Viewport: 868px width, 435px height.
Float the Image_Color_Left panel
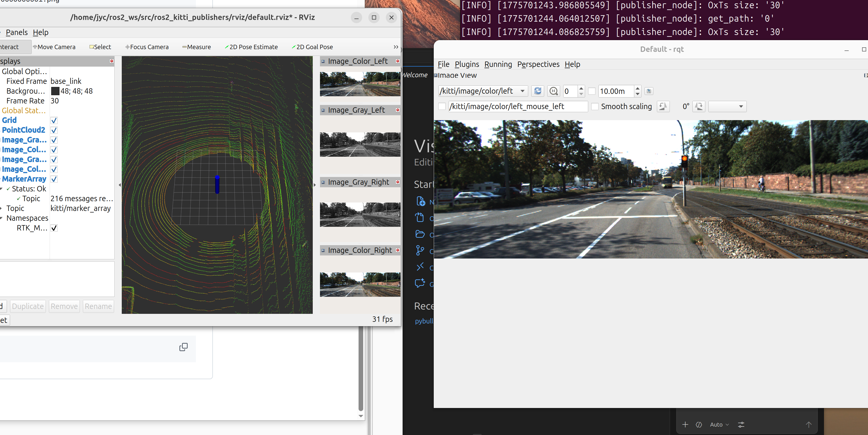point(323,61)
